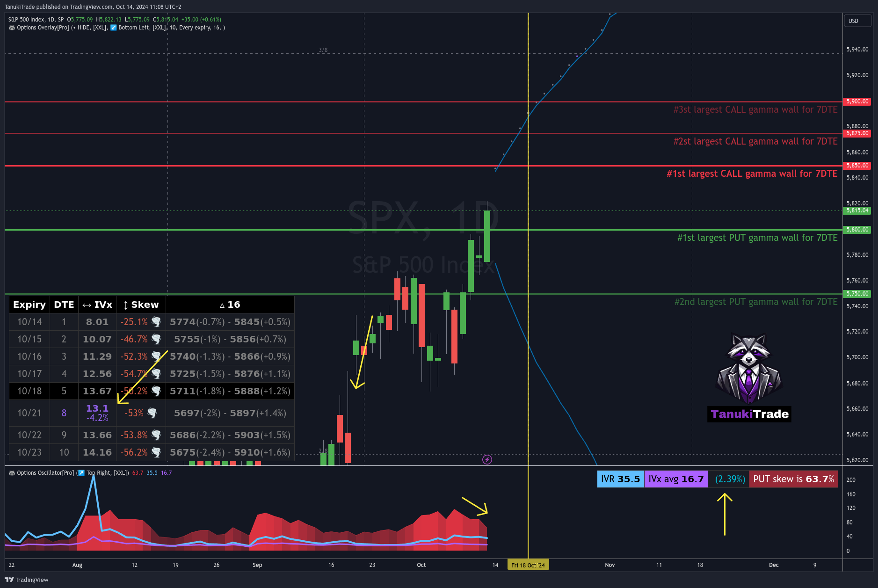Click the raccoon icon beside Options Overlay[Pro]
The height and width of the screenshot is (588, 878).
(12, 28)
